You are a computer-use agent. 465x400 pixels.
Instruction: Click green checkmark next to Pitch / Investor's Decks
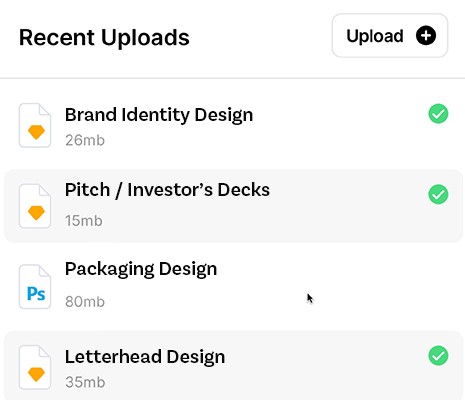tap(438, 194)
